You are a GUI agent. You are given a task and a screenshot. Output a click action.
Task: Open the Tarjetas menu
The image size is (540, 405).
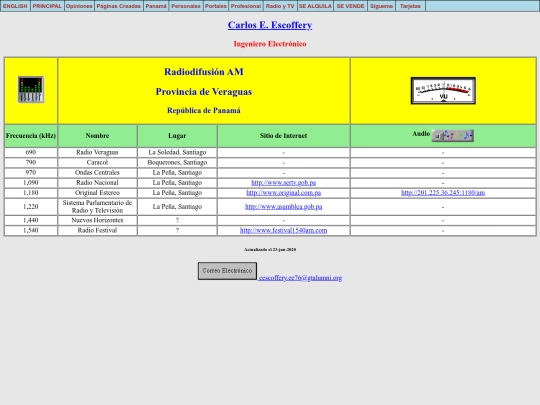tap(411, 6)
